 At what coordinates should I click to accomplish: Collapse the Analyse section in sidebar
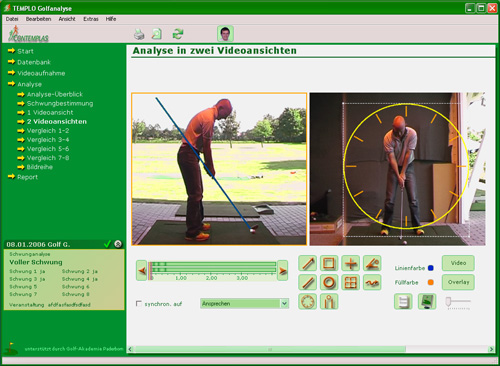click(x=29, y=84)
